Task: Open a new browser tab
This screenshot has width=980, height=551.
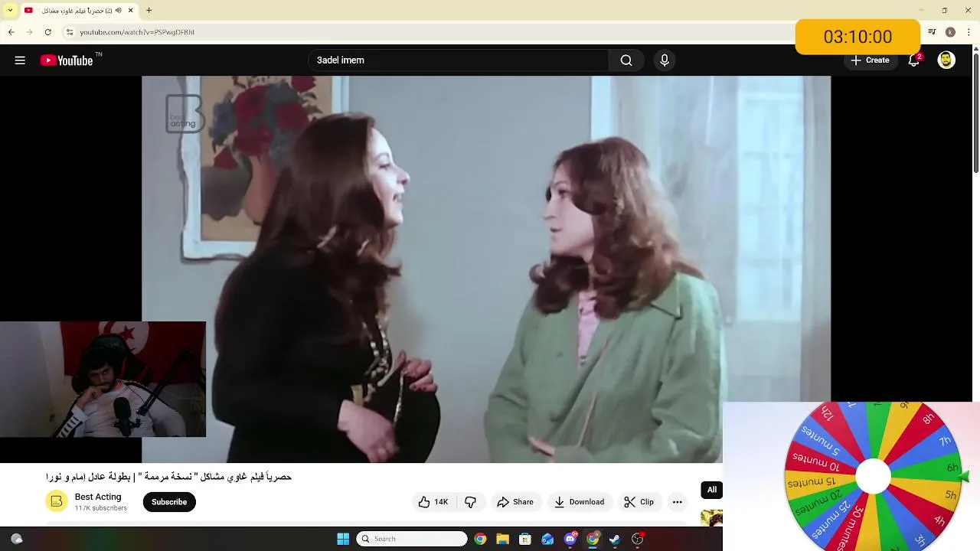Action: coord(149,10)
